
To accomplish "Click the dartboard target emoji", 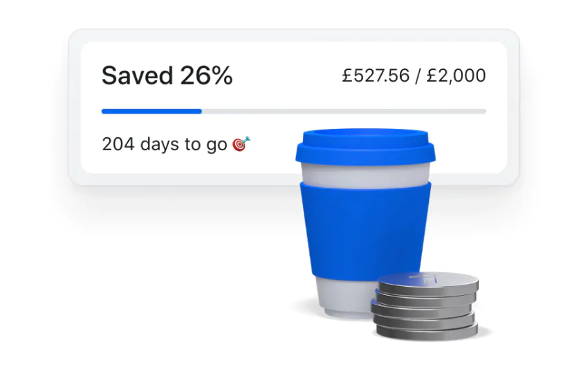I will pyautogui.click(x=241, y=144).
